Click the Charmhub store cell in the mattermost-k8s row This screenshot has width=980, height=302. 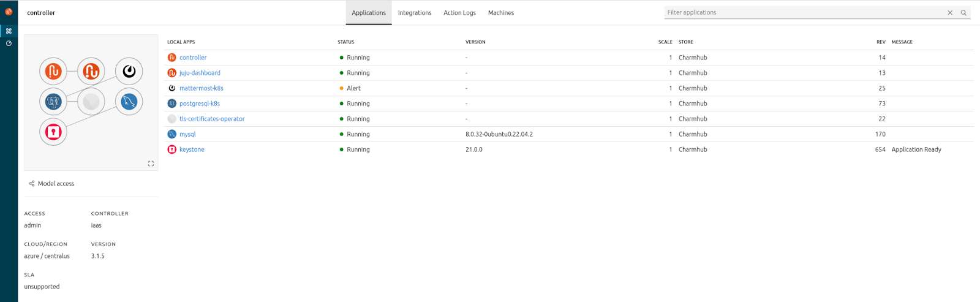693,88
